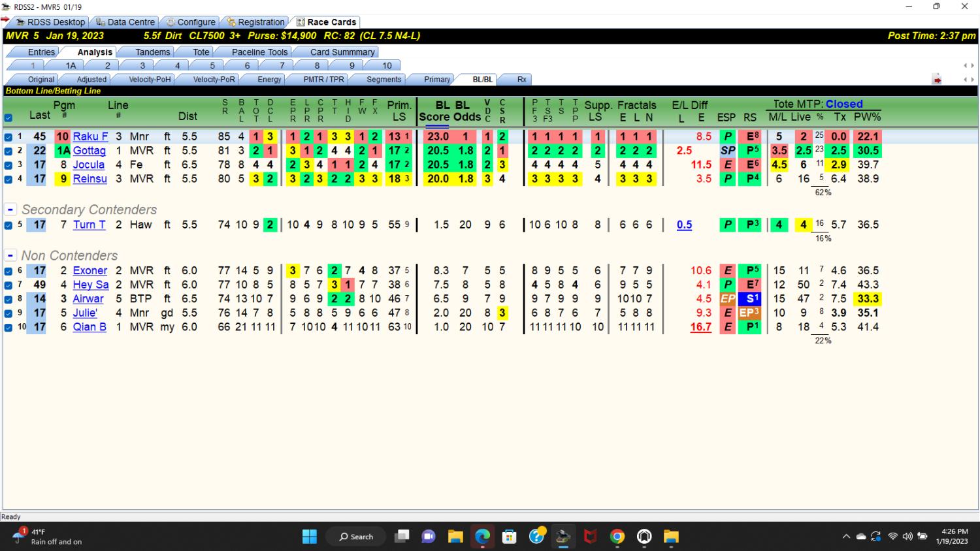Image resolution: width=980 pixels, height=551 pixels.
Task: Launch the Chat app from taskbar
Action: [429, 537]
